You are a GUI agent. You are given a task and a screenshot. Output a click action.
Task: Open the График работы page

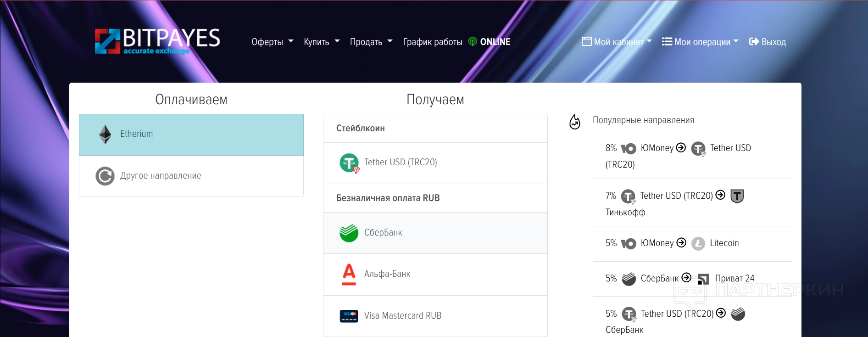pos(433,42)
